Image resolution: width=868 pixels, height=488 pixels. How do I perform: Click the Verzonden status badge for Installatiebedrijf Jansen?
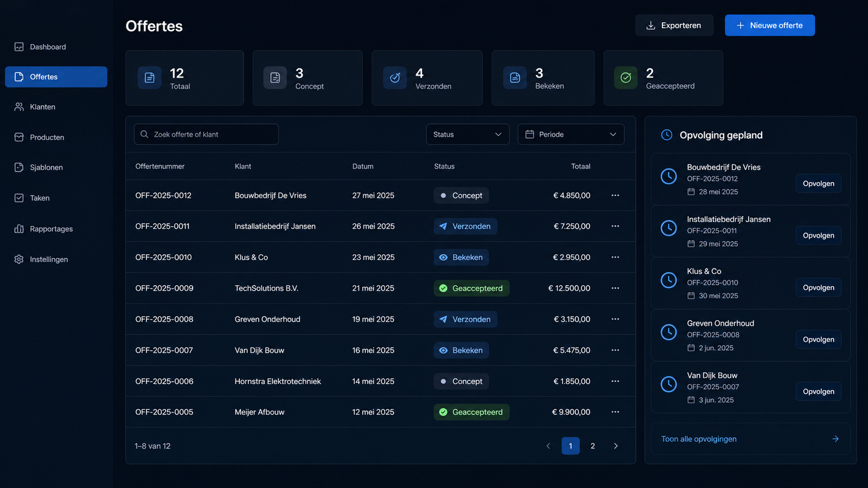465,226
